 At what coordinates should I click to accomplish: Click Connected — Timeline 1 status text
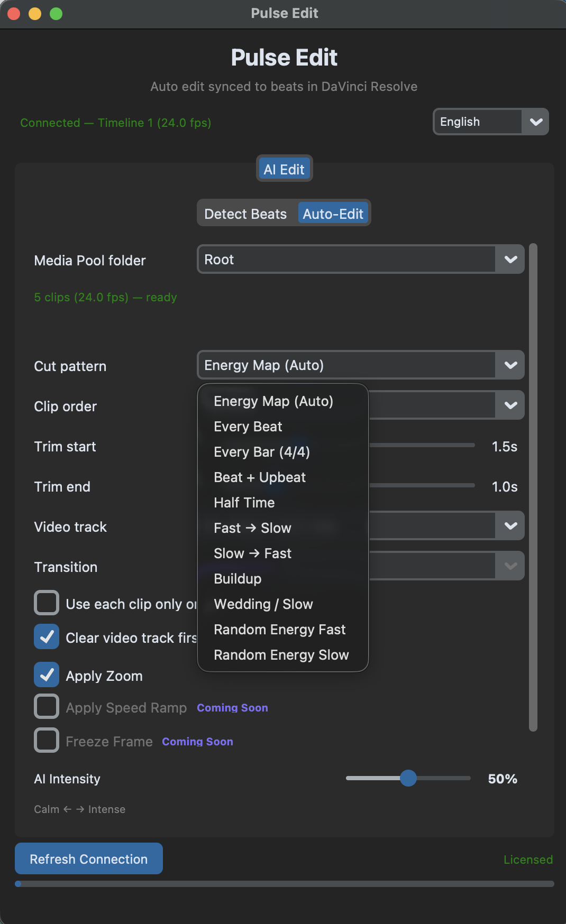116,123
